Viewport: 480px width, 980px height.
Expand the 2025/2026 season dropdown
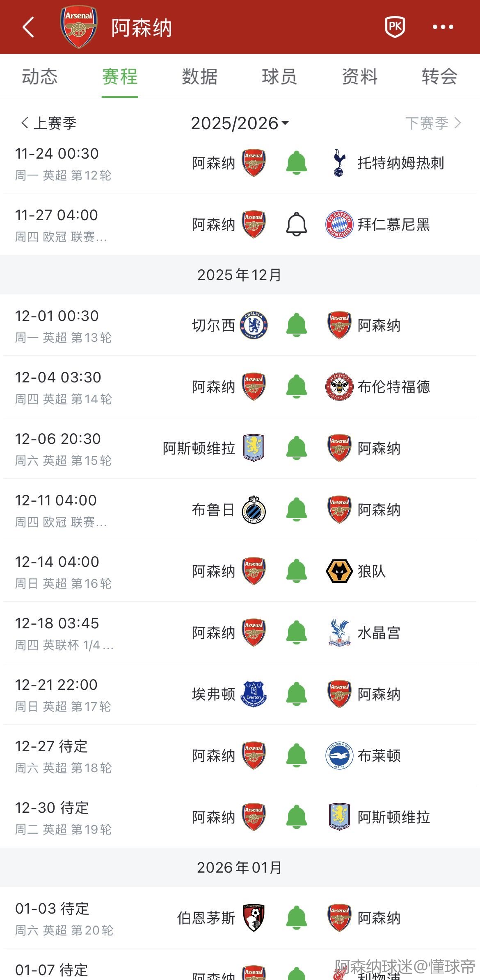tap(240, 123)
